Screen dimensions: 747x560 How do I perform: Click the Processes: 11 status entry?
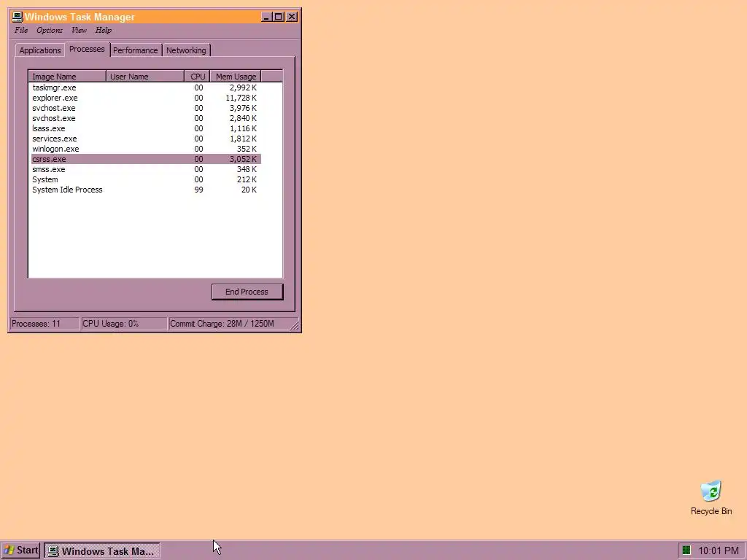coord(44,324)
